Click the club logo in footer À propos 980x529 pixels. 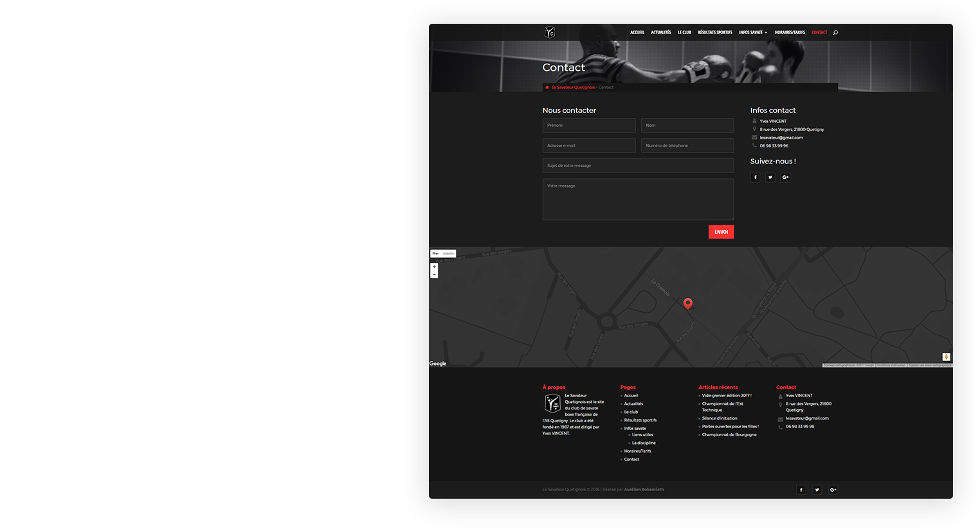[552, 403]
